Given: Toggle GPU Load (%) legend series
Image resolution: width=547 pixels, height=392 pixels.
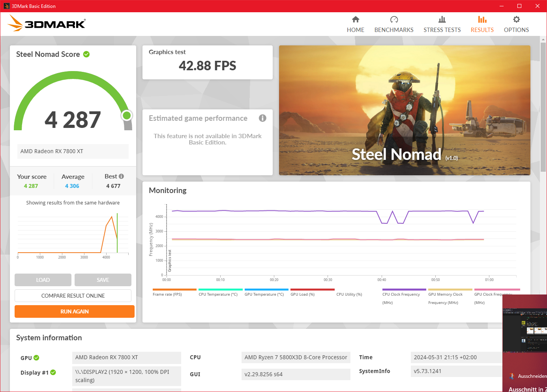Looking at the screenshot, I should click(x=303, y=294).
